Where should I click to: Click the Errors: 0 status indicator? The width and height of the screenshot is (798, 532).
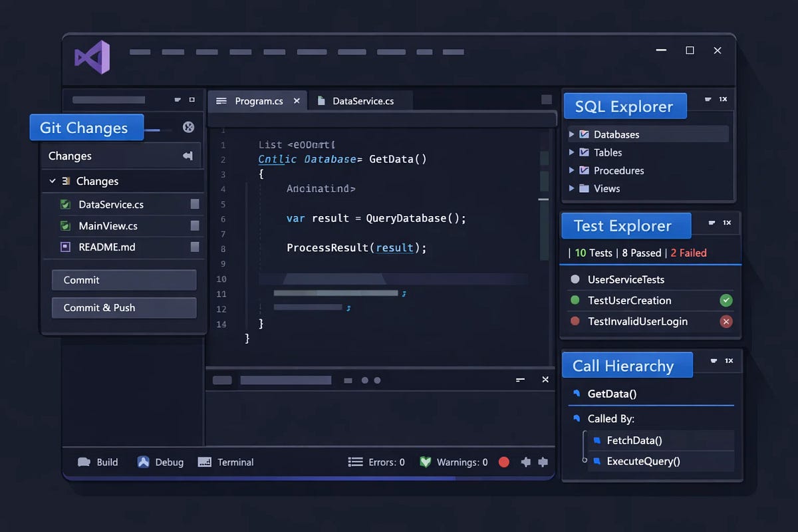[376, 462]
